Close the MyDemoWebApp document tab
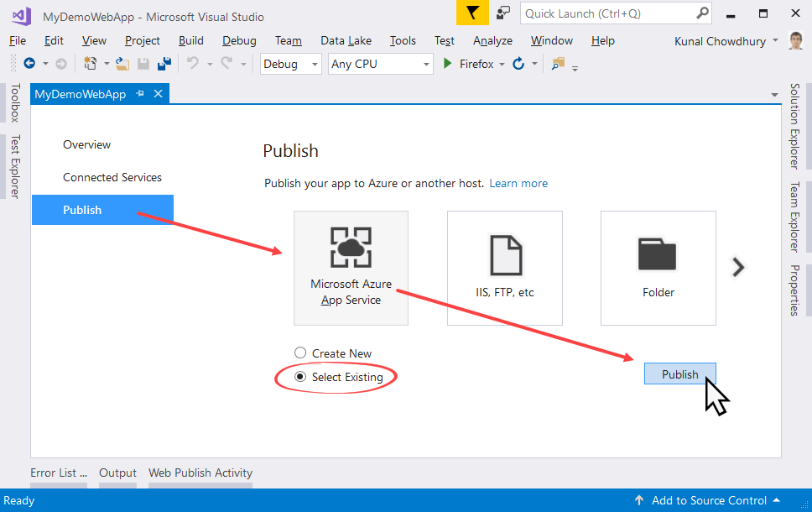 (x=158, y=94)
